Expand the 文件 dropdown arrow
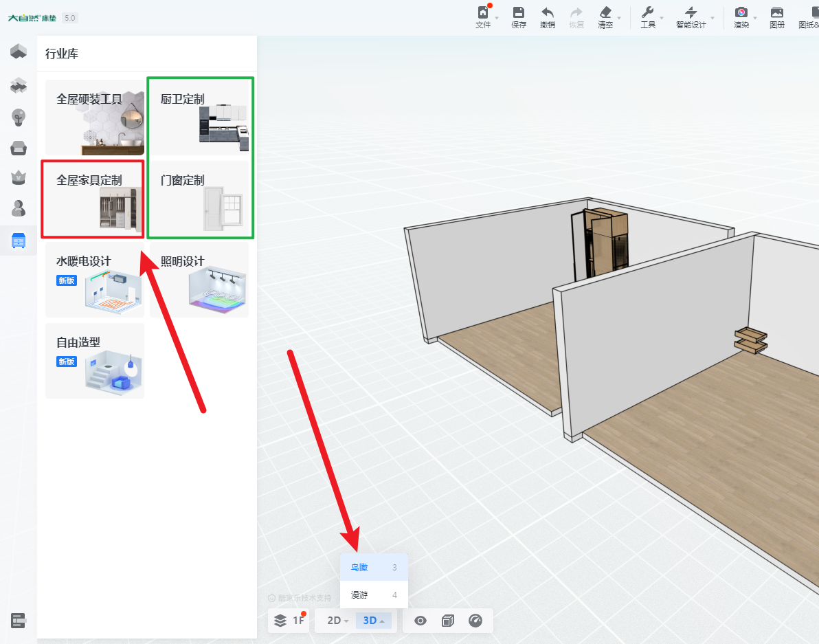The height and width of the screenshot is (644, 819). tap(496, 19)
